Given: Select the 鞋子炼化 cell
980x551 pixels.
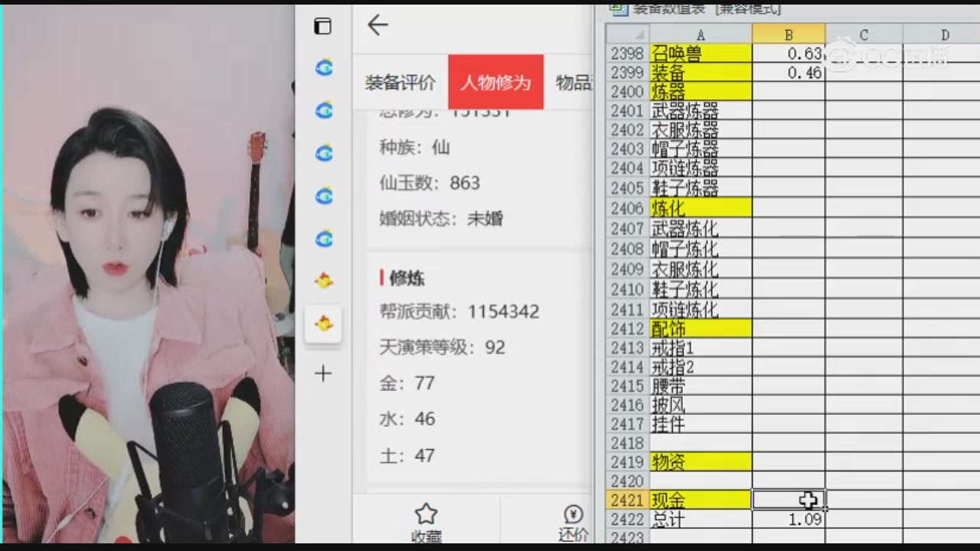Looking at the screenshot, I should point(701,289).
